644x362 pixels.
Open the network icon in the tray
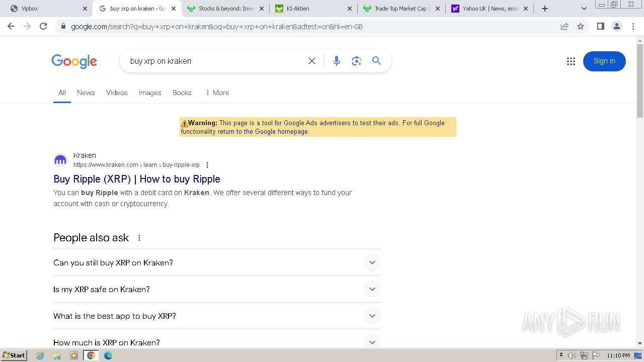pyautogui.click(x=584, y=355)
